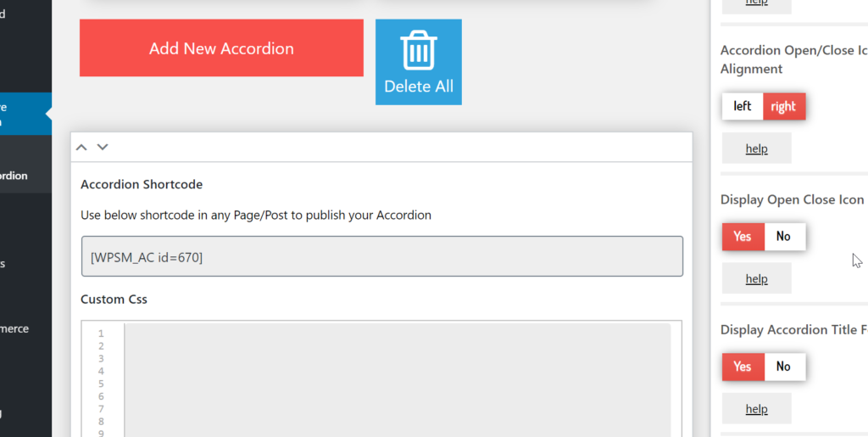The height and width of the screenshot is (437, 868).
Task: Click the partially visible help link at top
Action: coord(756,3)
